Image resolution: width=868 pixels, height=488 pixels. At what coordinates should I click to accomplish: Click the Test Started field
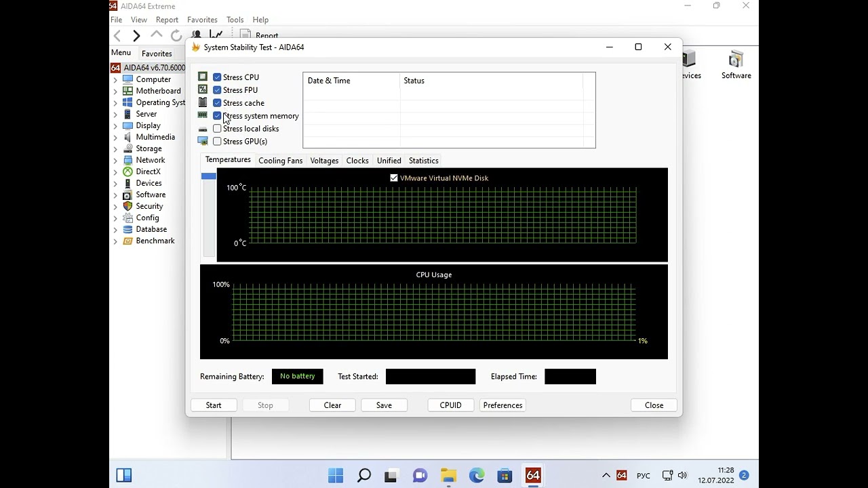click(431, 377)
